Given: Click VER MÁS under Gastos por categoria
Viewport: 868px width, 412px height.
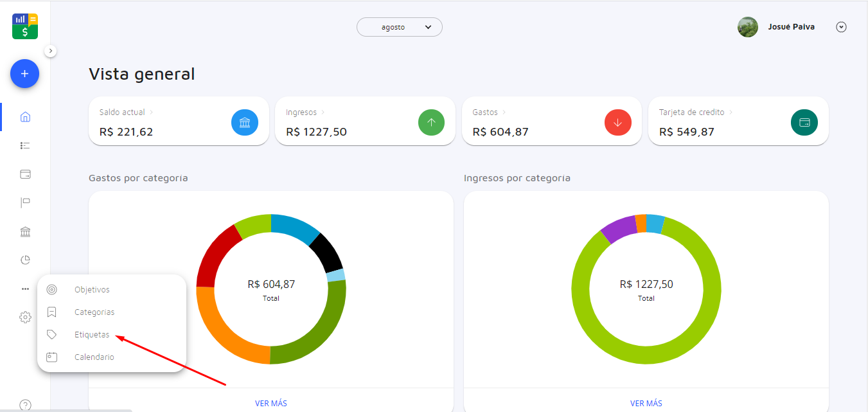Looking at the screenshot, I should point(270,403).
